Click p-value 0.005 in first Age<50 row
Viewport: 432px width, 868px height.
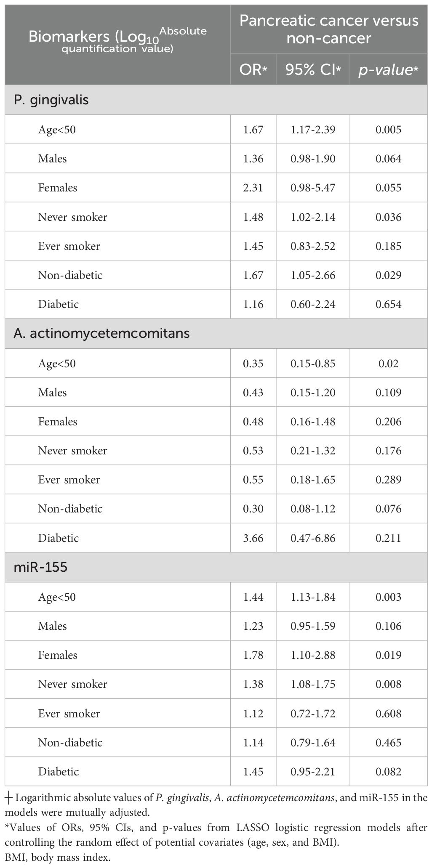tap(388, 130)
